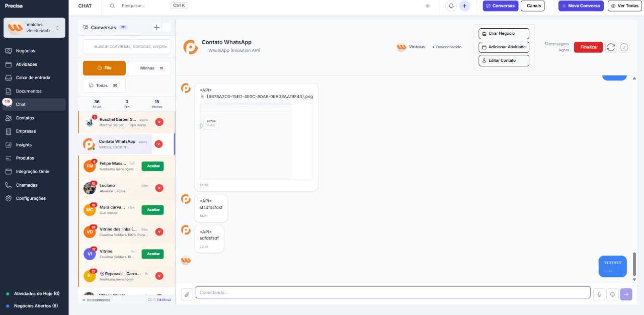644x315 pixels.
Task: Accept the Felipe Mass conversation with Aceitar
Action: tap(153, 166)
